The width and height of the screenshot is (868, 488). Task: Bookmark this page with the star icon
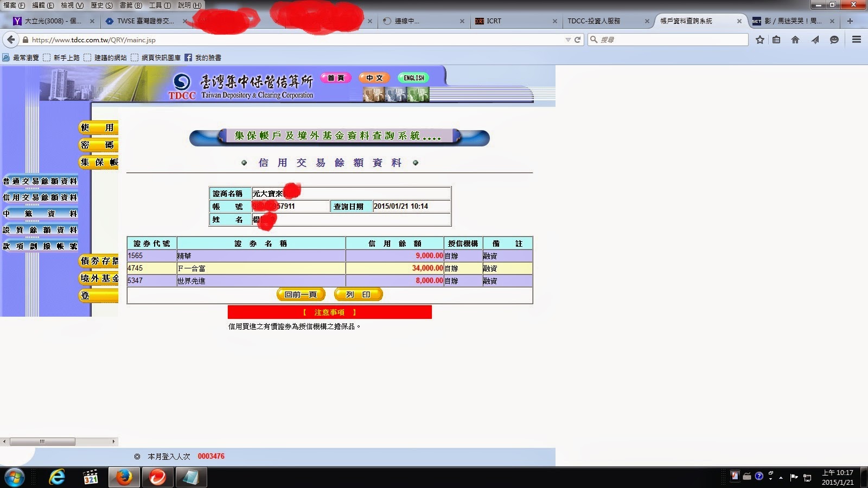tap(760, 40)
